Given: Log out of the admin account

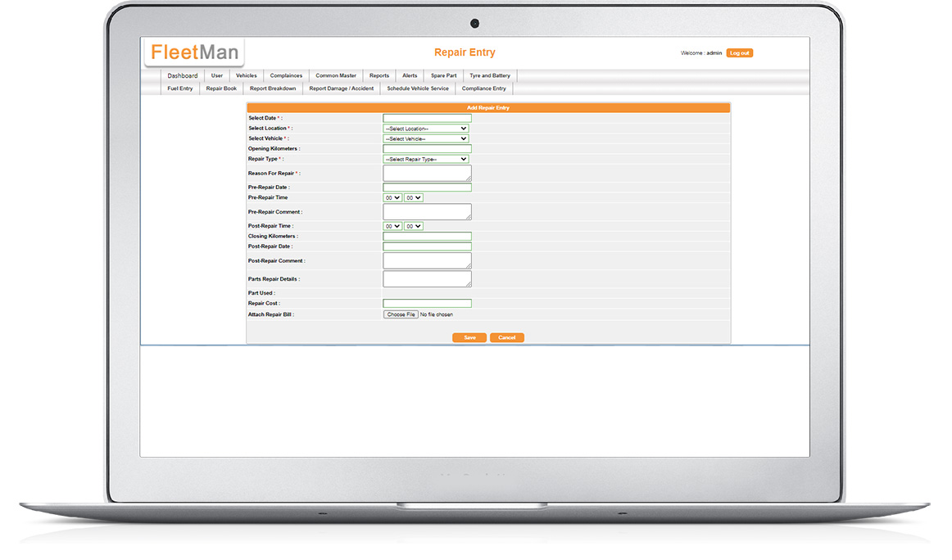Looking at the screenshot, I should (x=739, y=53).
